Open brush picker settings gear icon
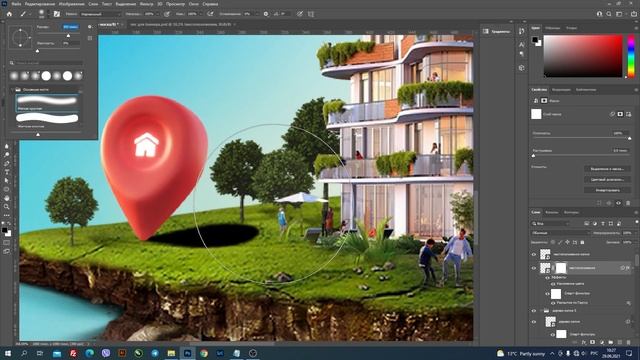This screenshot has width=640, height=360. coord(90,27)
